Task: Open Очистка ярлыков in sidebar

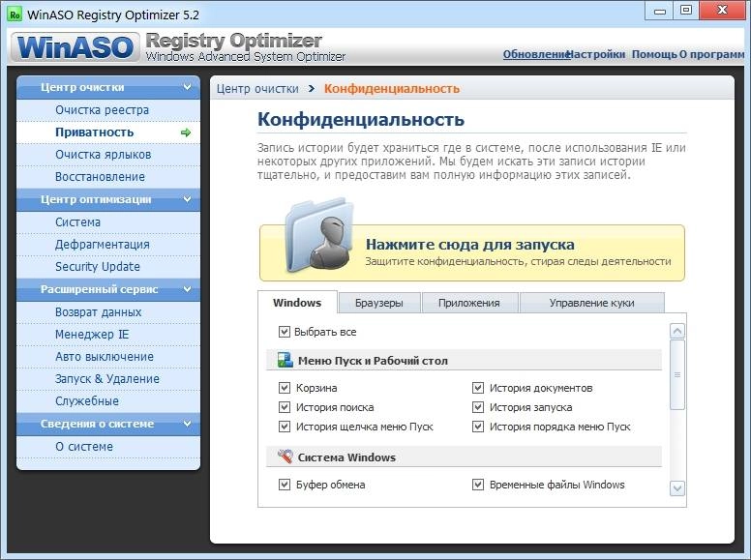Action: click(x=108, y=155)
